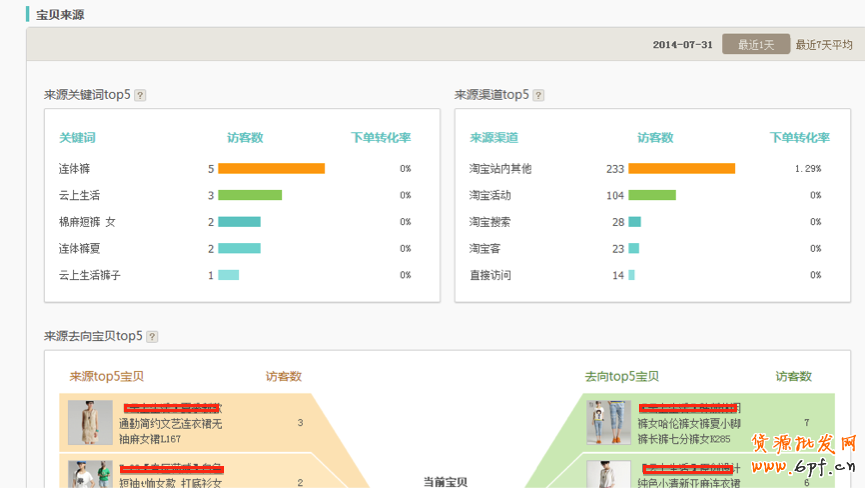Screen dimensions: 866x488
Task: Open the second source product thumbnail
Action: coord(90,474)
